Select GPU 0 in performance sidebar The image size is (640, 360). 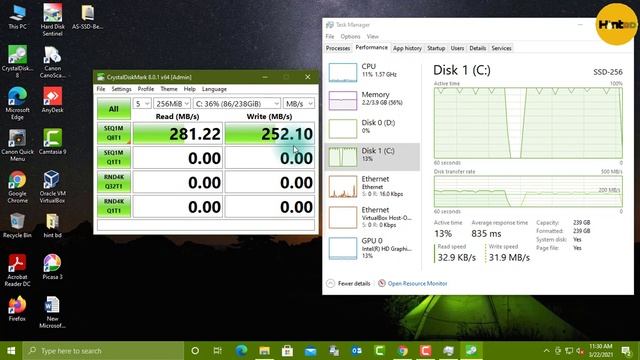click(372, 248)
